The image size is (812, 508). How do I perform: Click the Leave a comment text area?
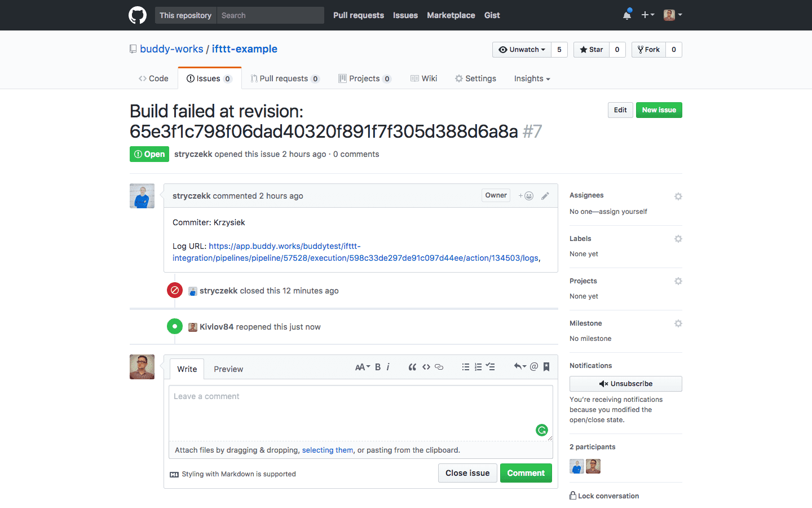tap(361, 413)
